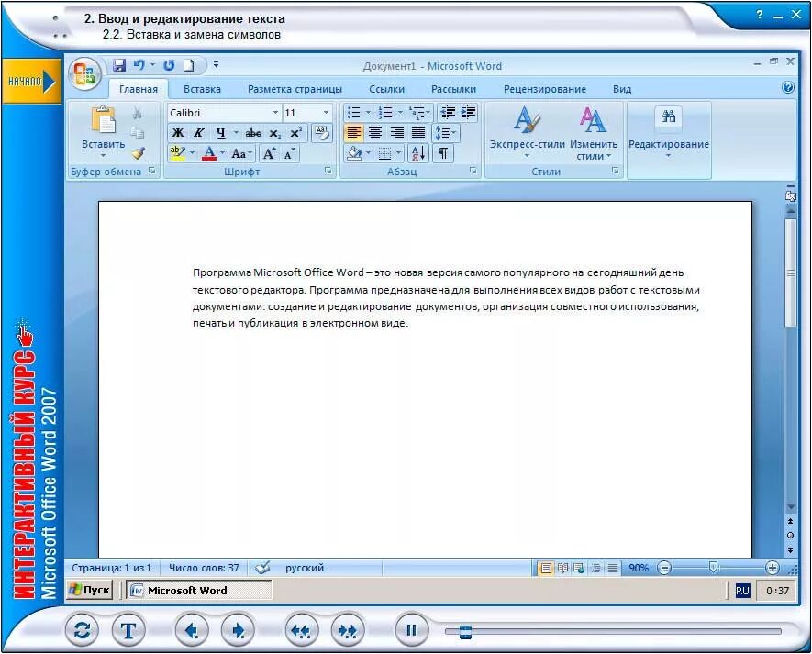The image size is (812, 654).
Task: Undo the last action
Action: click(x=139, y=65)
